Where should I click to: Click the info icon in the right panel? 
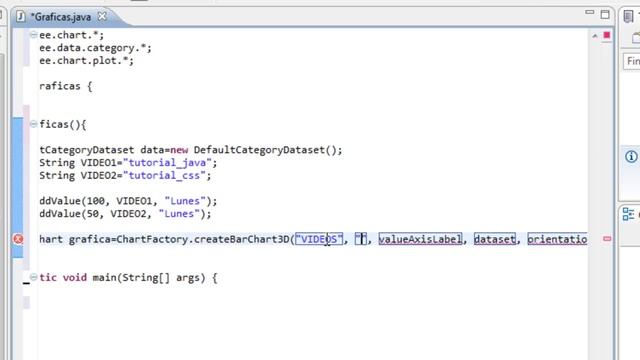coord(631,156)
